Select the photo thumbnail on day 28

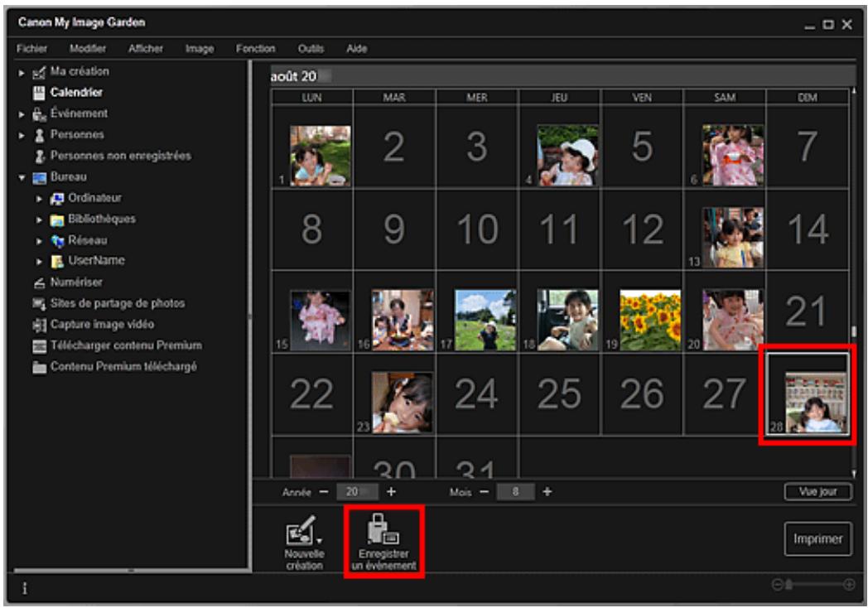point(808,396)
